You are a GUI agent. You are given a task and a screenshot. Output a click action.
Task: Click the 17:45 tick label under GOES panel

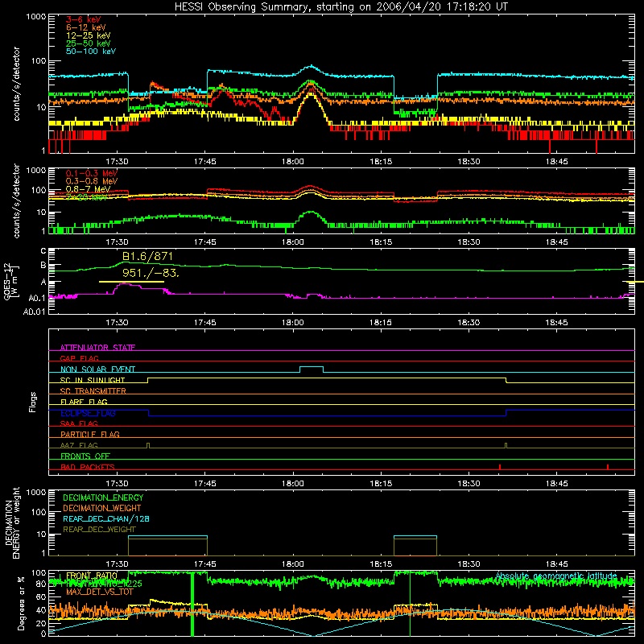pos(205,323)
